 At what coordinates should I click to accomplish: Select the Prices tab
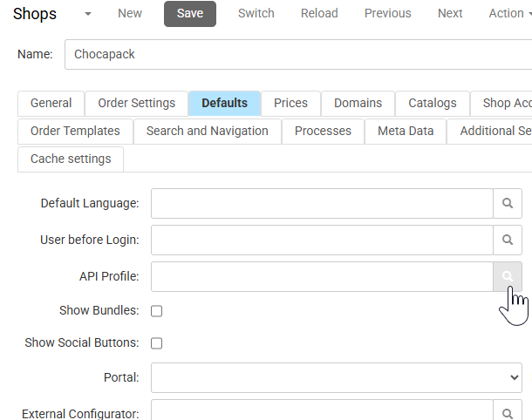[290, 103]
